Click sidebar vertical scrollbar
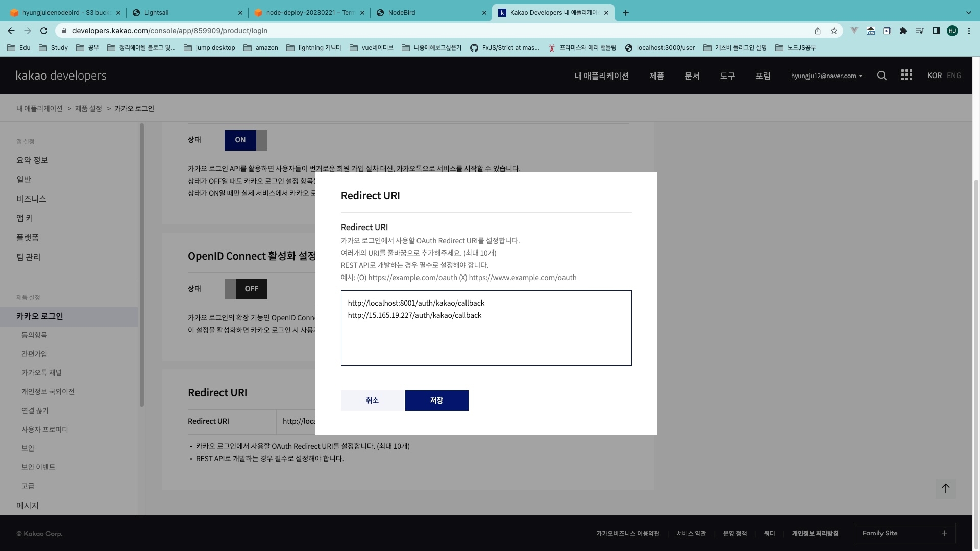Image resolution: width=980 pixels, height=551 pixels. pyautogui.click(x=142, y=265)
